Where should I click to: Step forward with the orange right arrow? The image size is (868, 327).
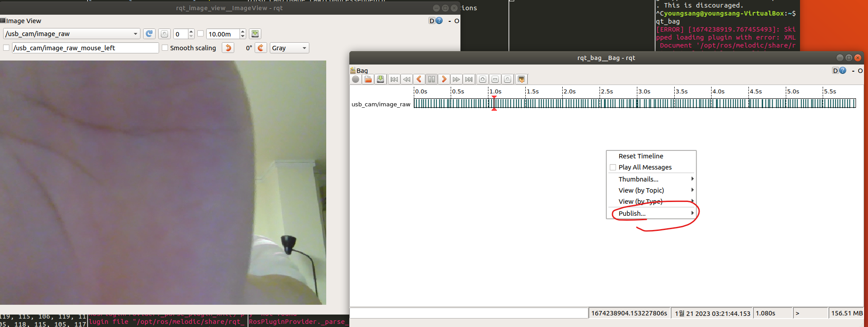tap(444, 79)
